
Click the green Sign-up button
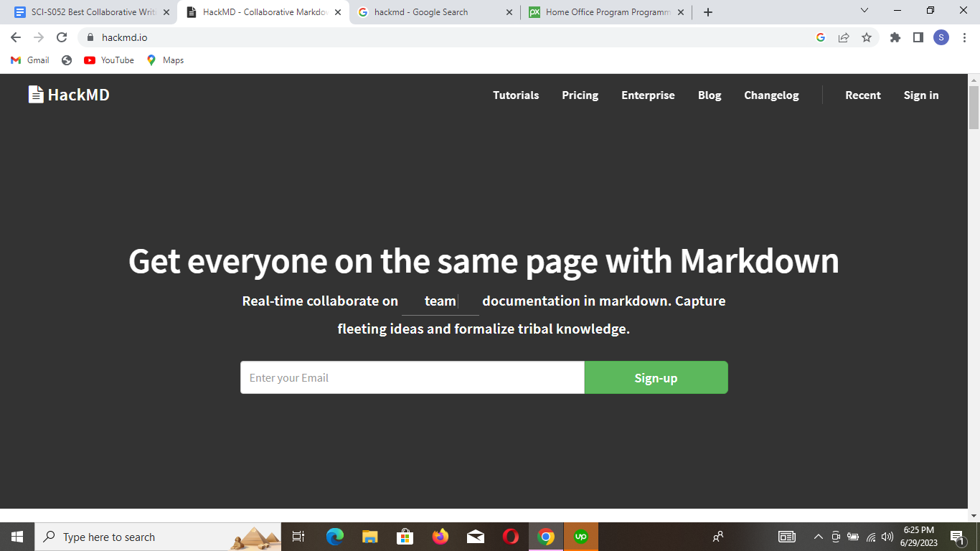point(655,377)
